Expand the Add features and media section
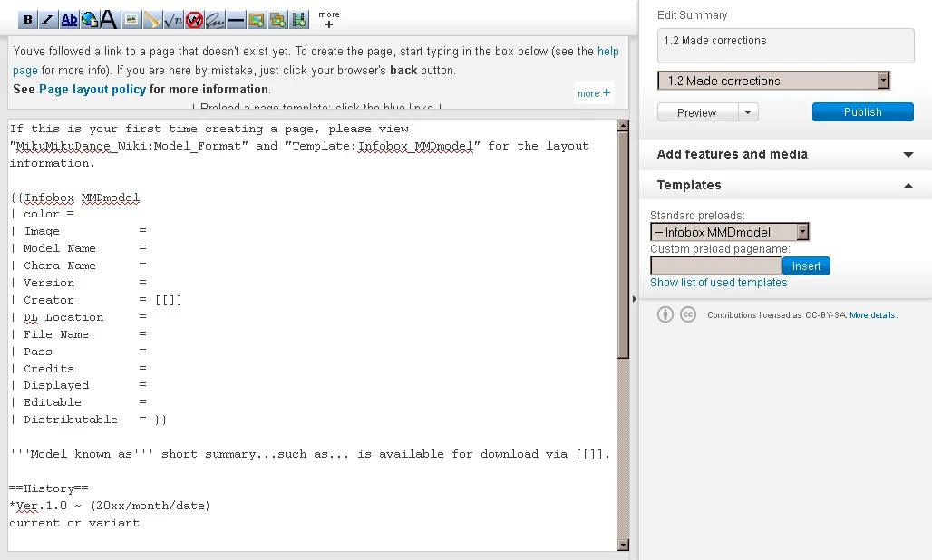The image size is (932, 560). click(908, 154)
